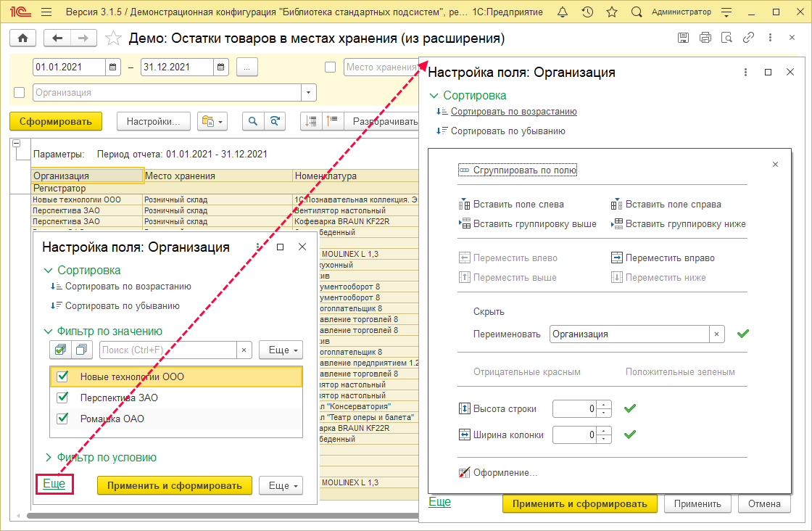
Task: Collapse Фильтр по значению section
Action: pyautogui.click(x=48, y=332)
